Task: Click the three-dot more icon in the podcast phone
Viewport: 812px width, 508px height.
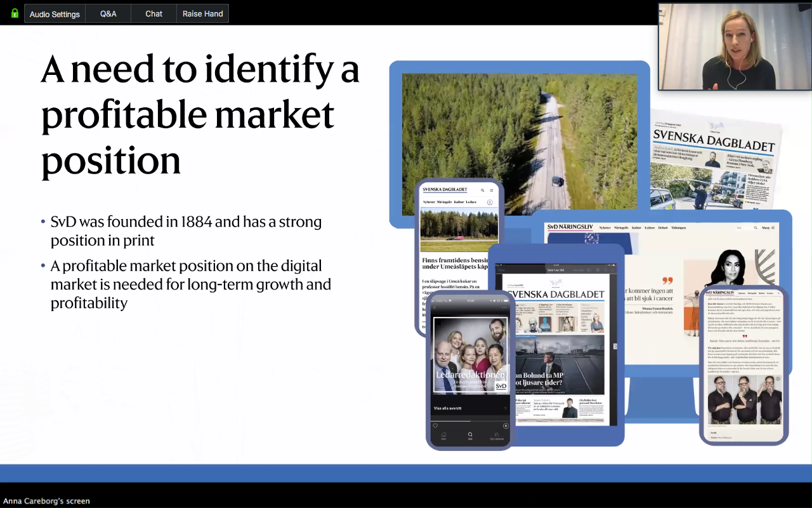Action: (x=506, y=307)
